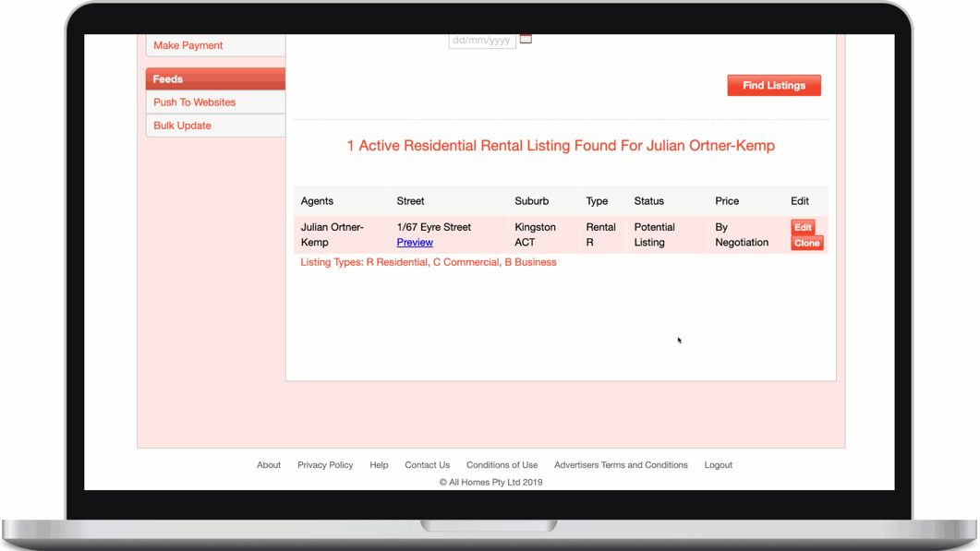
Task: Click the Logout footer link
Action: [718, 465]
